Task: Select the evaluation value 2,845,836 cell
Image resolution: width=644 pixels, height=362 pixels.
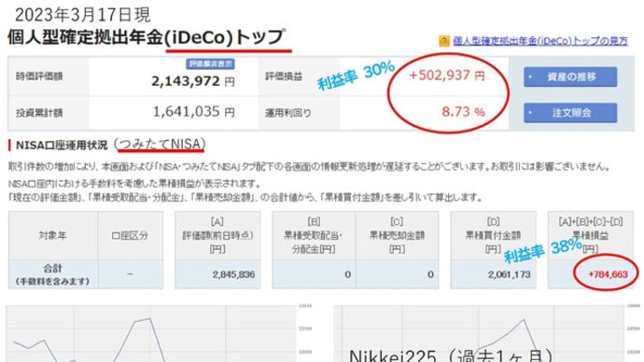Action: (217, 274)
